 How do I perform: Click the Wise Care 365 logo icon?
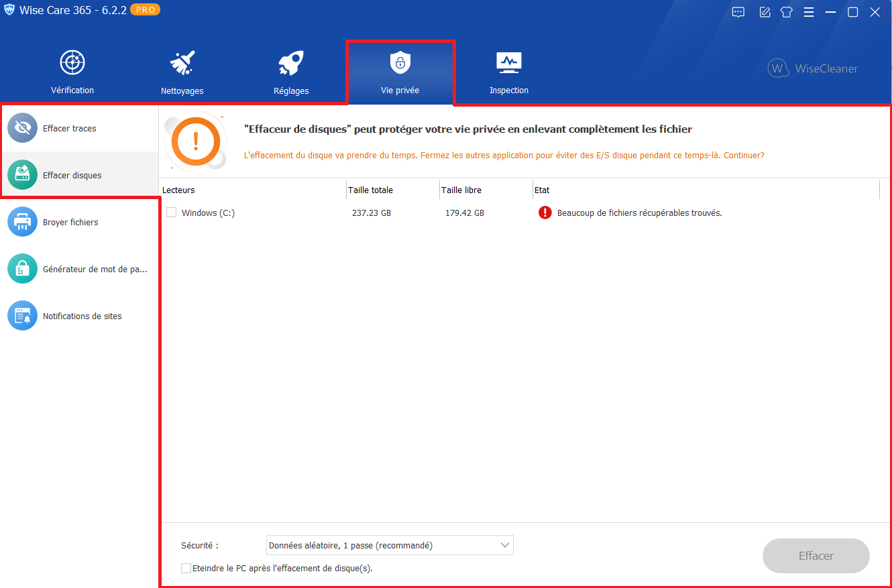click(x=9, y=11)
